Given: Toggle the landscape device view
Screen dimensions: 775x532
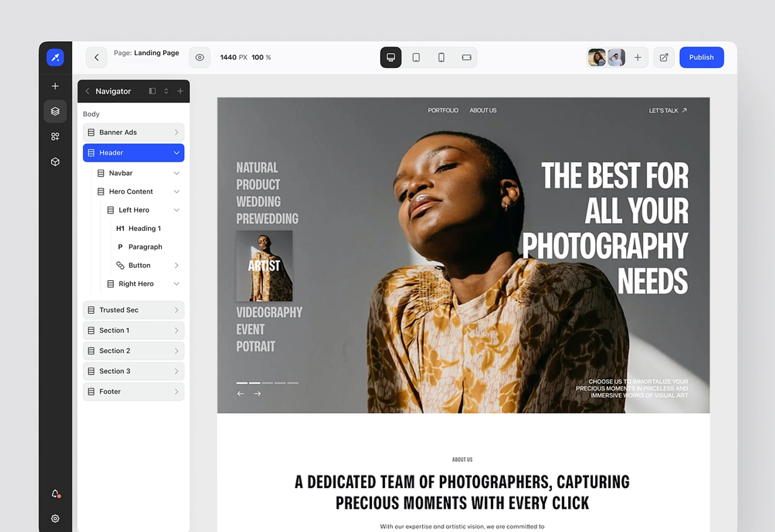Looking at the screenshot, I should tap(466, 57).
